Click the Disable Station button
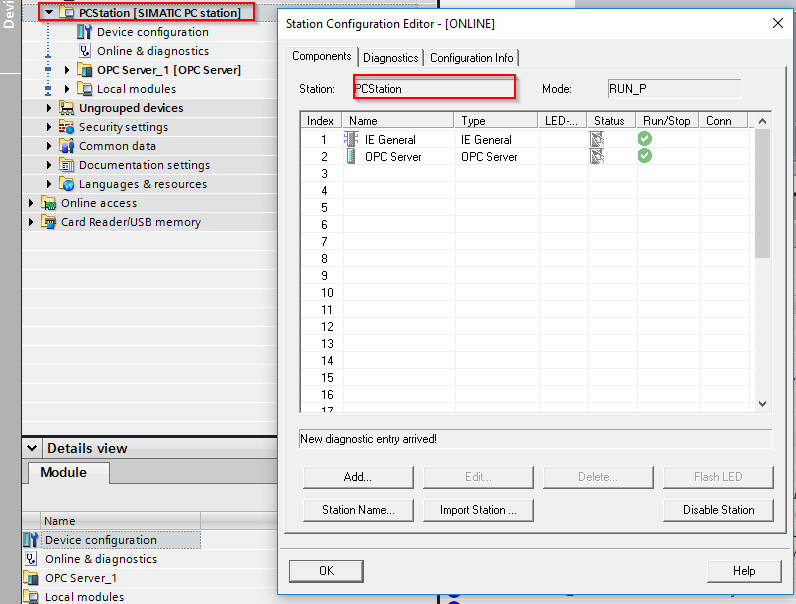The image size is (796, 604). [718, 510]
